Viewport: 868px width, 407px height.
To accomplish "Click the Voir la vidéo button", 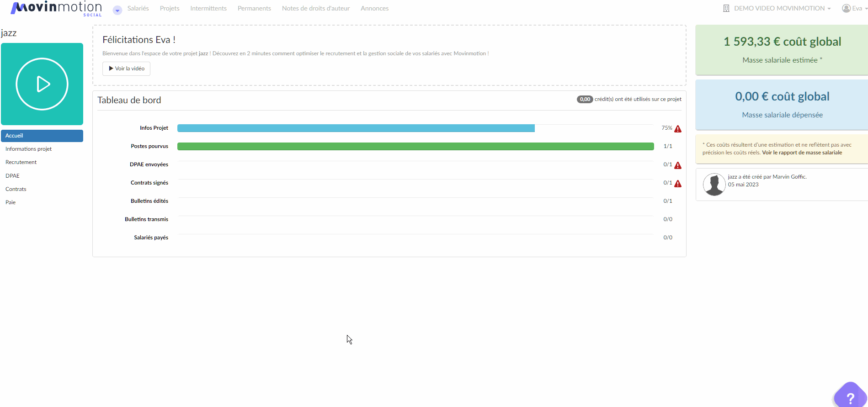I will point(126,69).
